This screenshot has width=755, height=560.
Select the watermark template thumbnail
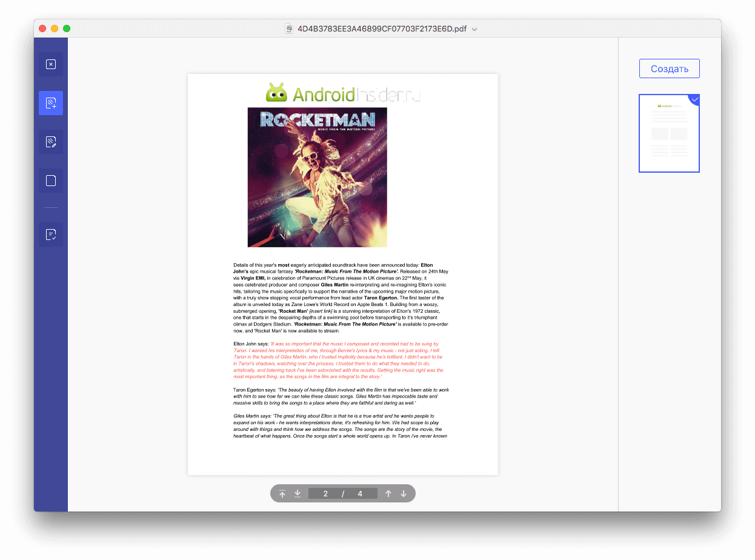point(670,133)
